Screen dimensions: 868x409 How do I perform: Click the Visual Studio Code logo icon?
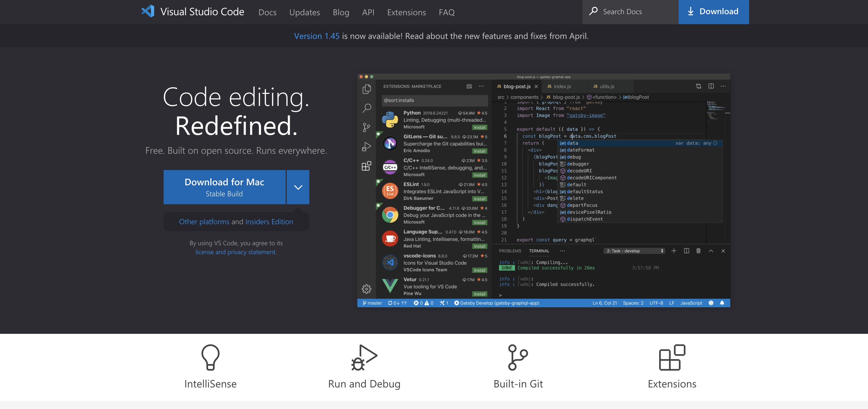point(148,12)
